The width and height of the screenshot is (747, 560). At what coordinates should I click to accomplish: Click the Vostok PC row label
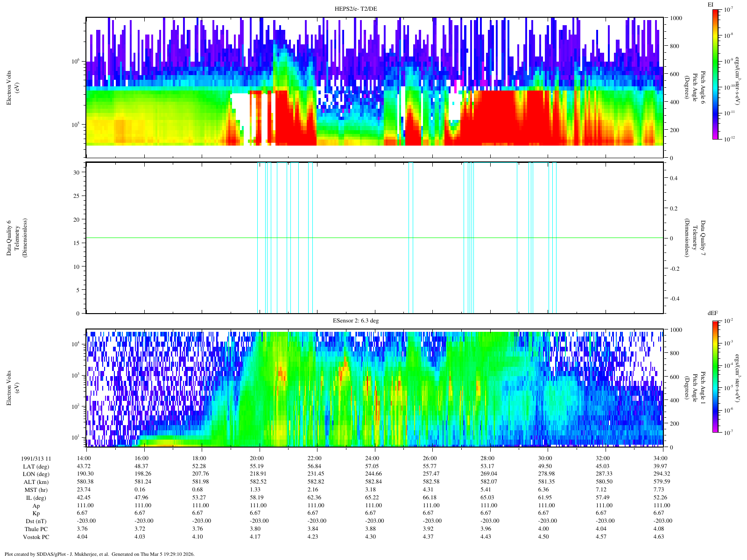[x=36, y=537]
